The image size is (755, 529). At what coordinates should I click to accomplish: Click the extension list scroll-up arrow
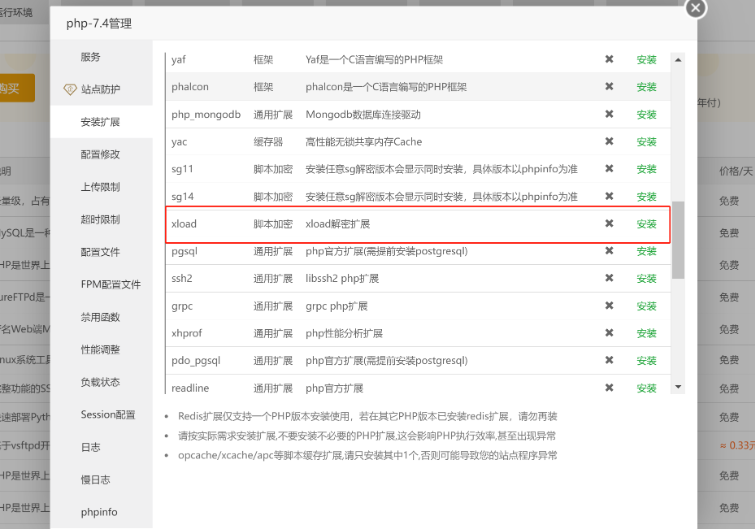click(678, 60)
